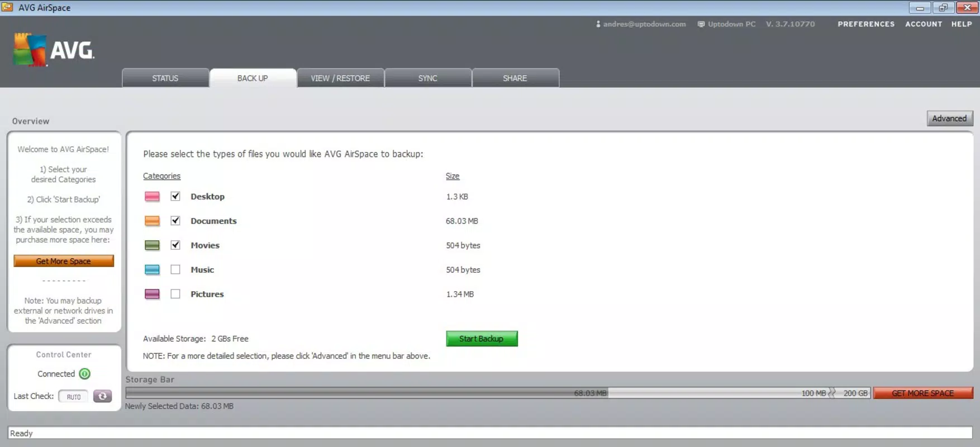This screenshot has height=447, width=980.
Task: Open the ACCOUNT menu
Action: 924,24
